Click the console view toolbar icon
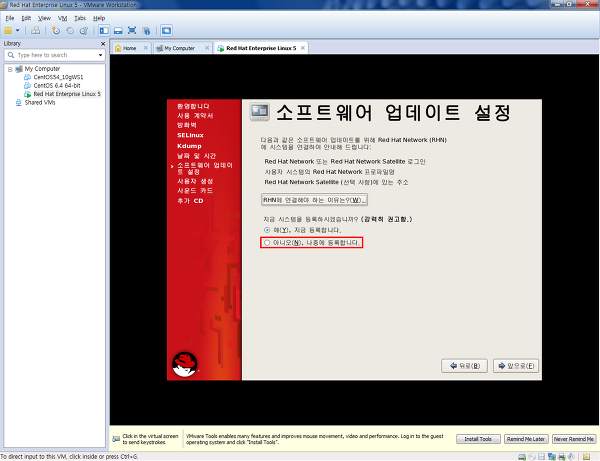This screenshot has width=600, height=461. (166, 31)
